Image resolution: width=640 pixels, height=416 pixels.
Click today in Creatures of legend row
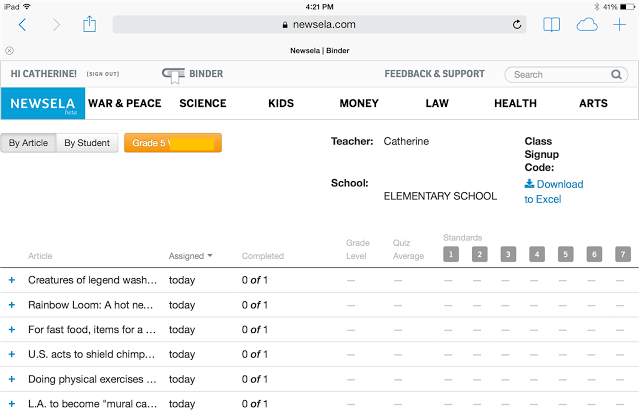182,280
